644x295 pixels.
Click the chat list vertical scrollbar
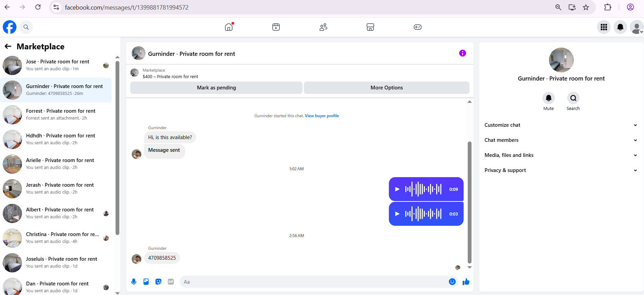(117, 148)
